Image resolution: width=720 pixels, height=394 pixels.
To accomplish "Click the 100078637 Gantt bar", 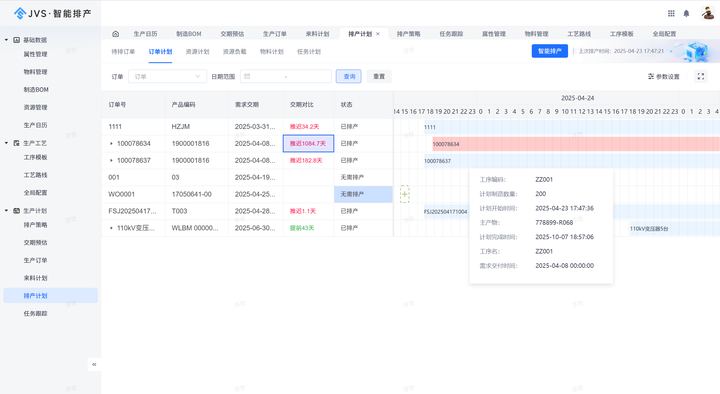I will [572, 161].
